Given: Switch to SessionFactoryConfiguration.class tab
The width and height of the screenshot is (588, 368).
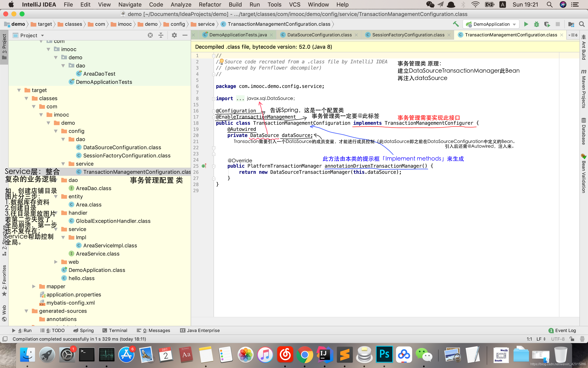Looking at the screenshot, I should click(408, 35).
